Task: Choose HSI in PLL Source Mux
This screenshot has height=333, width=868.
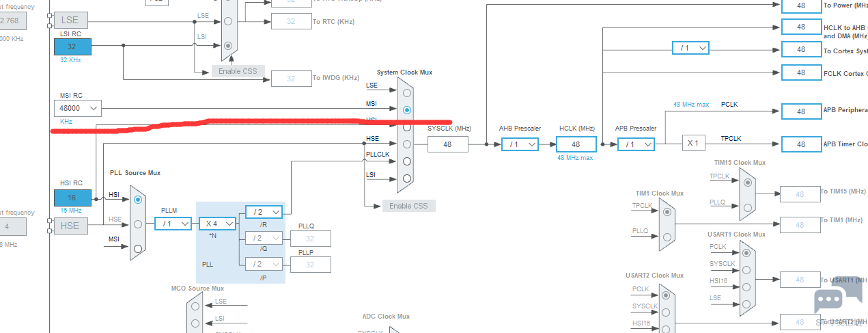Action: [138, 199]
